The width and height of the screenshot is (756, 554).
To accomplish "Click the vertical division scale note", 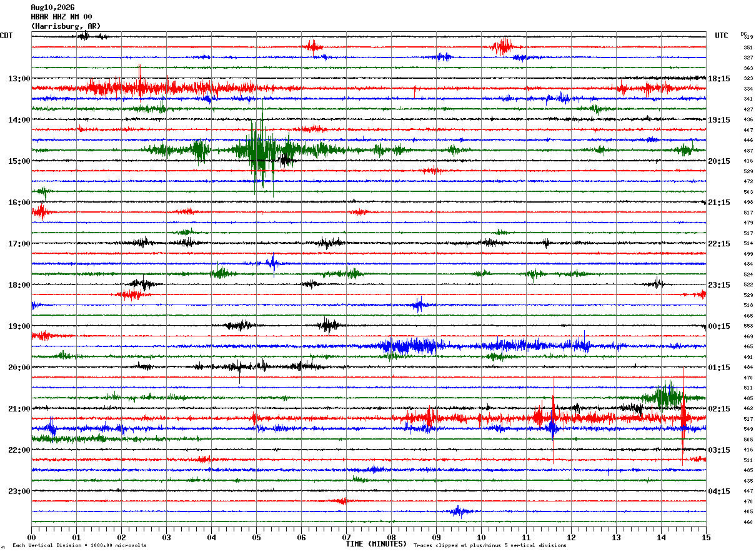I will click(79, 545).
